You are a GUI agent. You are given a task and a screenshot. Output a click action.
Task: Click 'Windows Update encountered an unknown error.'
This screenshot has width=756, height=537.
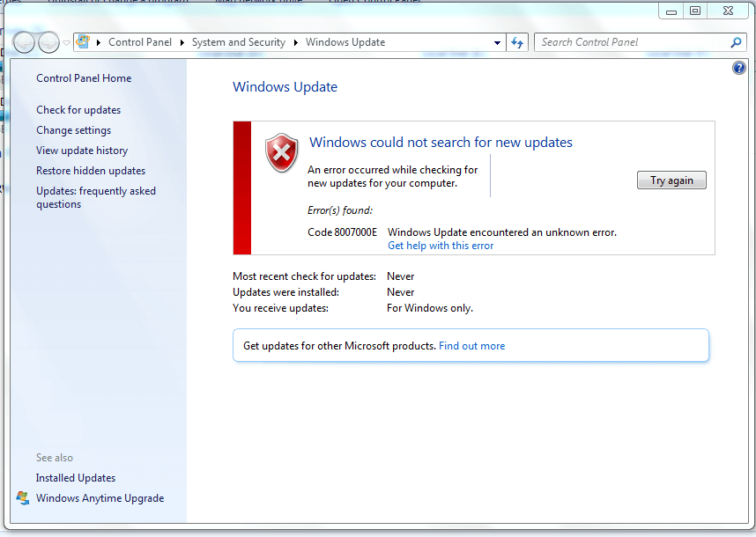coord(502,232)
